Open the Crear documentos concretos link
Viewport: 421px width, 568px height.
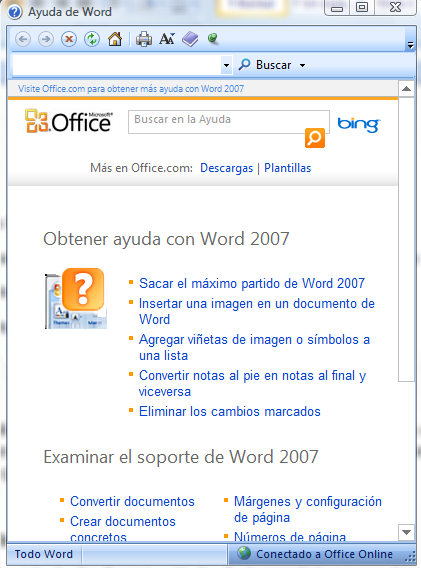pos(123,529)
